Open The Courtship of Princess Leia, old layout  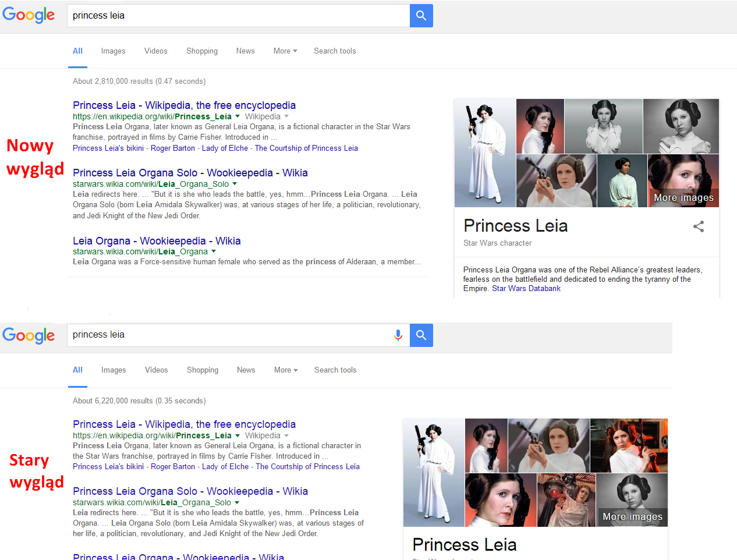pos(308,467)
